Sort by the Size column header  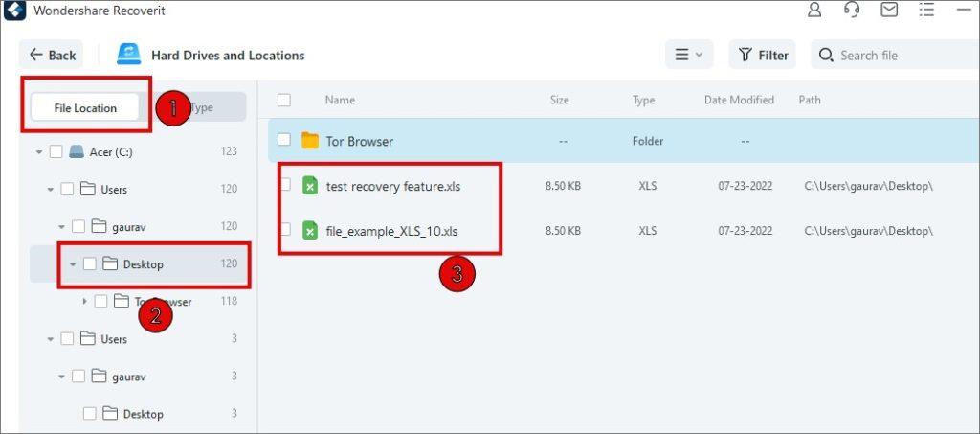click(559, 100)
